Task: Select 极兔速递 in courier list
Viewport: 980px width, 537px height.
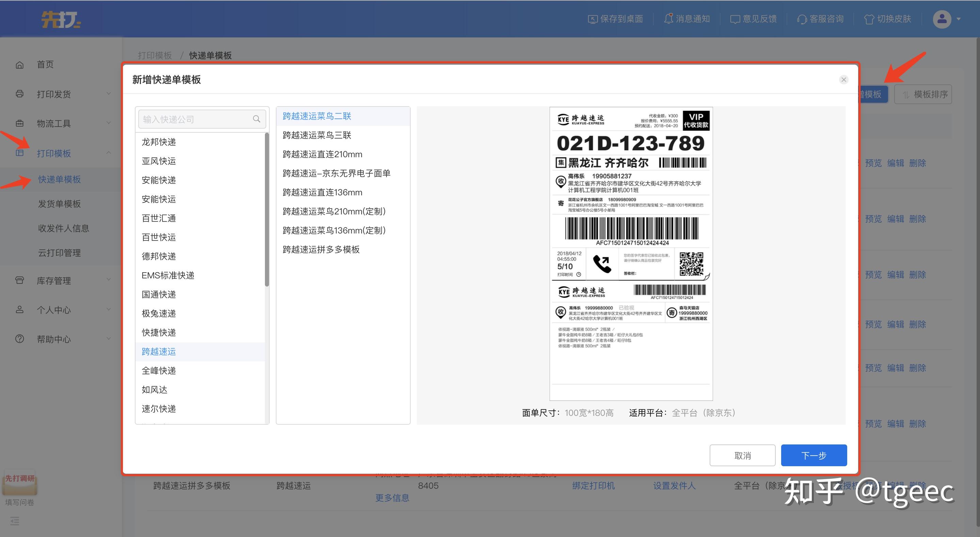Action: click(x=200, y=313)
